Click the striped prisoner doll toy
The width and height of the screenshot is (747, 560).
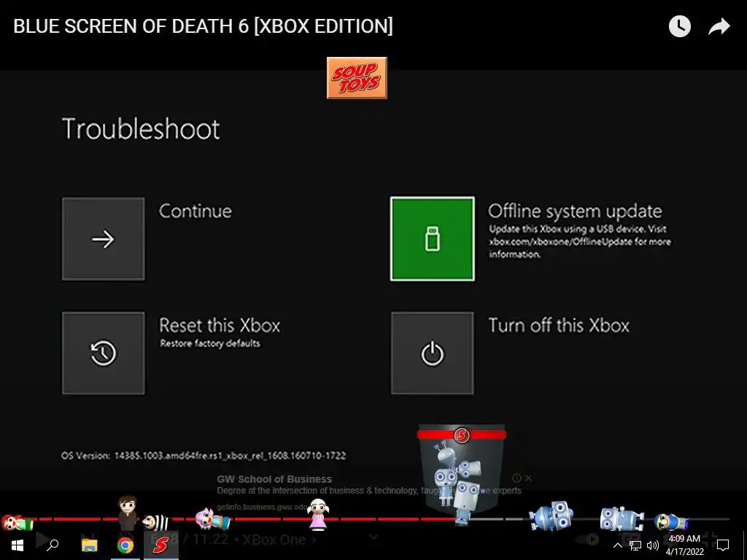coord(155,522)
